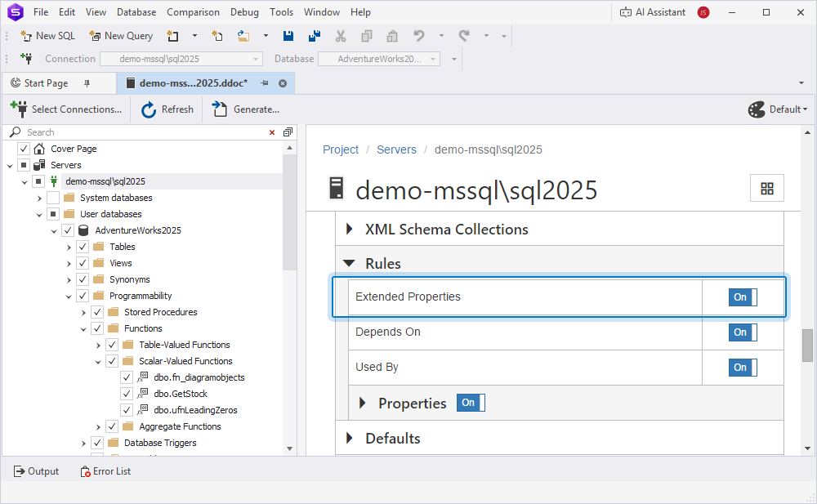The width and height of the screenshot is (817, 504).
Task: Collapse the Scalar-Valued Functions node
Action: click(x=98, y=361)
